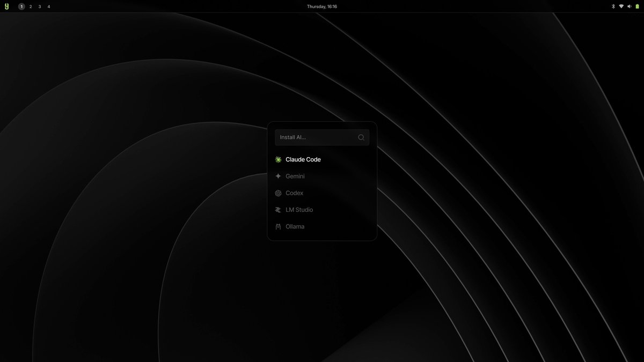
Task: Click the green battery indicator
Action: point(637,6)
